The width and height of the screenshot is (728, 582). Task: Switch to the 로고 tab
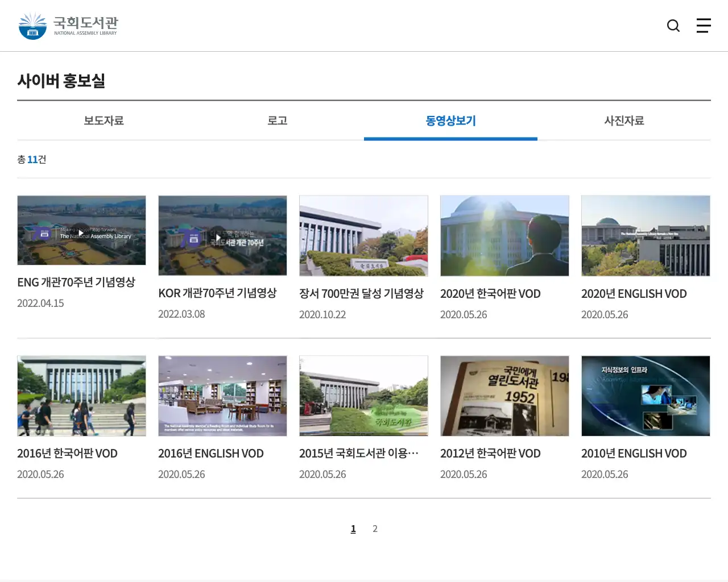[277, 120]
